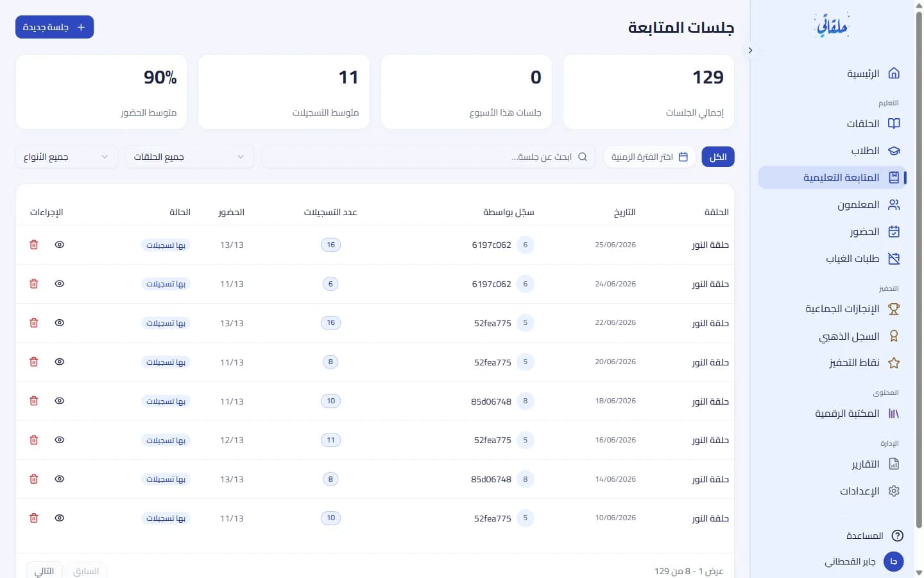Click the طلبات الغياب calendar icon

894,259
